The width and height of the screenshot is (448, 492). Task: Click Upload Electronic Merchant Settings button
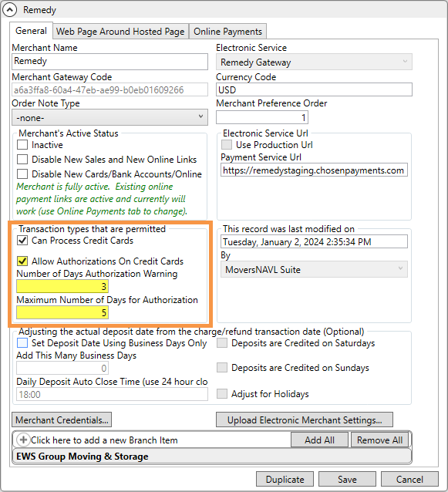coord(305,420)
